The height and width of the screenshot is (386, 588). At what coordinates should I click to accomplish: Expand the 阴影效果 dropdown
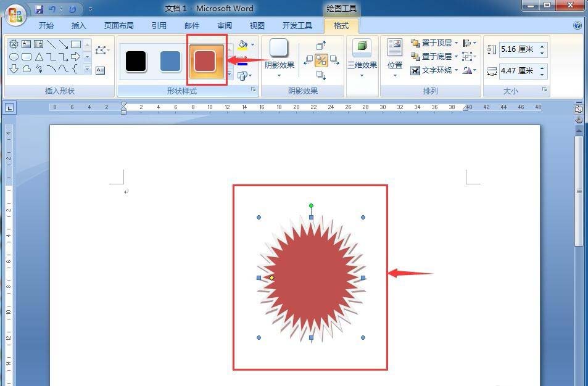tap(279, 59)
